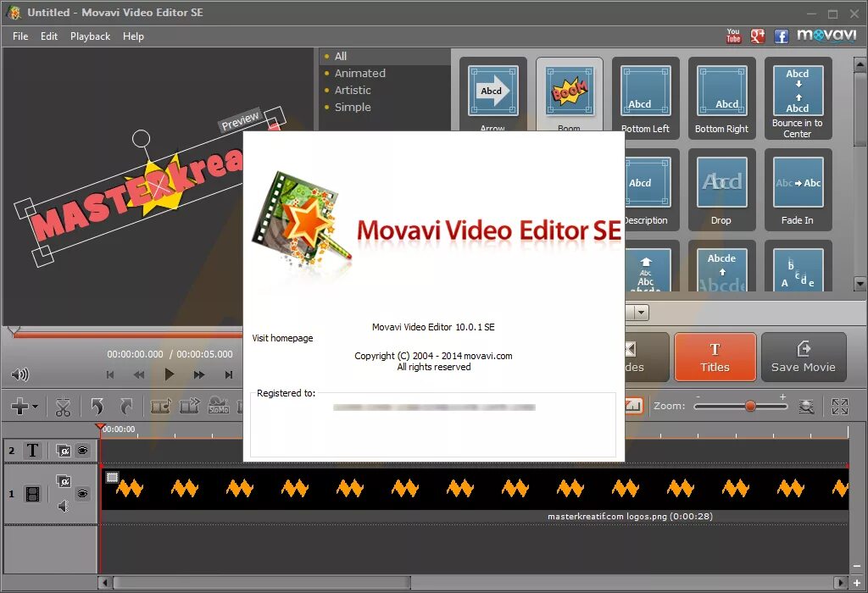Click the detach audio film-note icon
The width and height of the screenshot is (868, 593).
(160, 406)
